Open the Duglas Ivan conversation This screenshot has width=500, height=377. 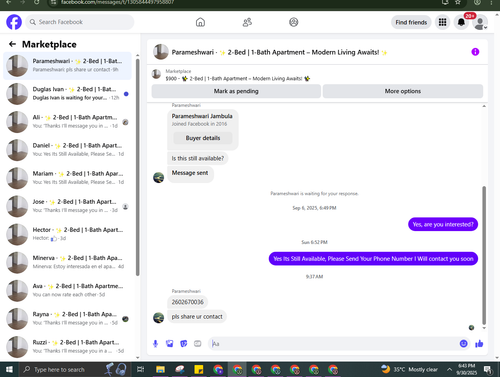click(67, 94)
